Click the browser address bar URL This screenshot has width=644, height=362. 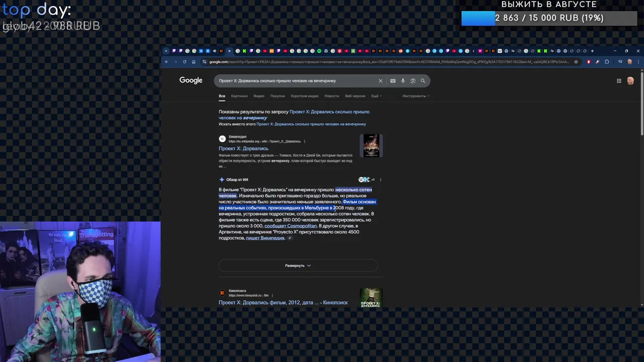(389, 62)
